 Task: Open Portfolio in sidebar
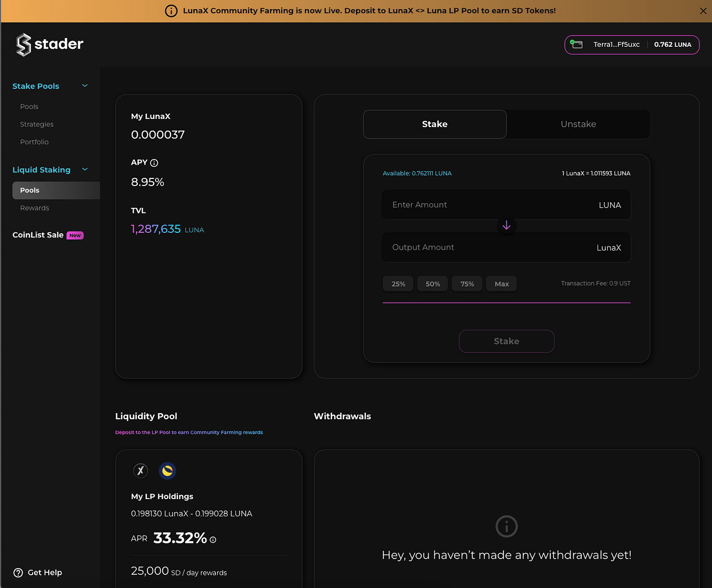point(34,142)
